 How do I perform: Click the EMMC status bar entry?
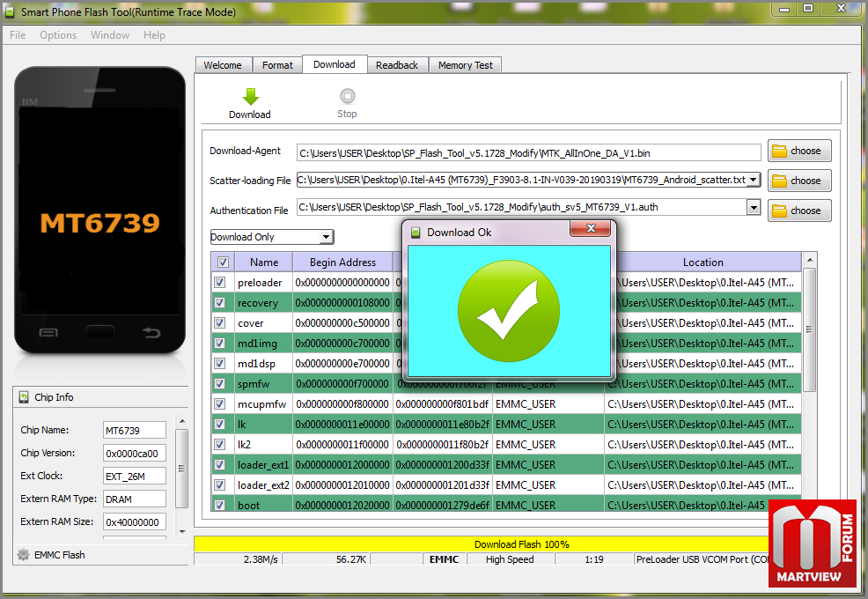[444, 559]
